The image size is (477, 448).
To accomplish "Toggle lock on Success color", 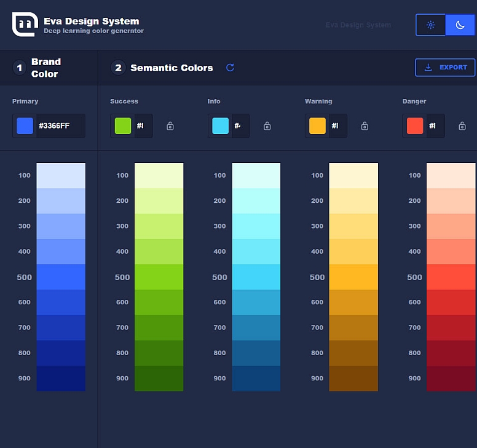I will point(170,126).
